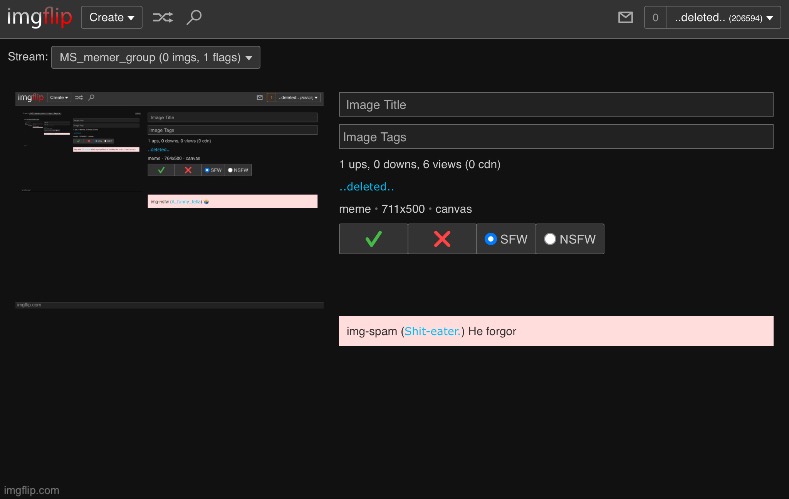Open the mail inbox icon

tap(626, 17)
